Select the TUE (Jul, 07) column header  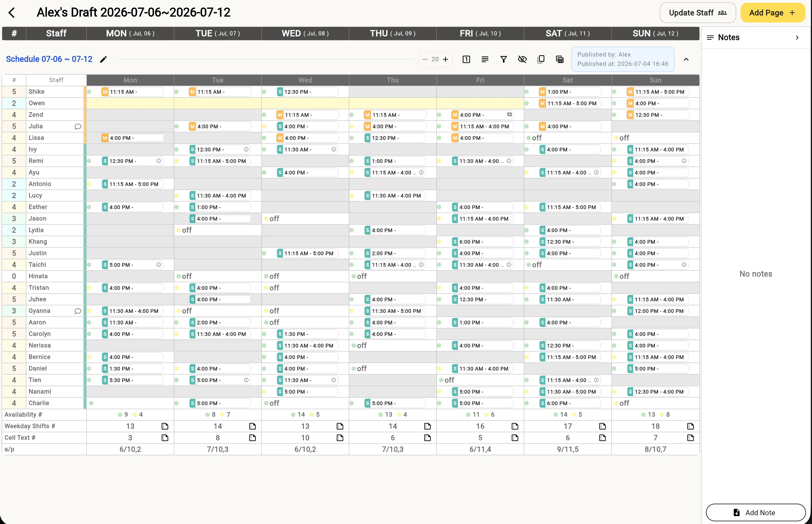tap(218, 34)
